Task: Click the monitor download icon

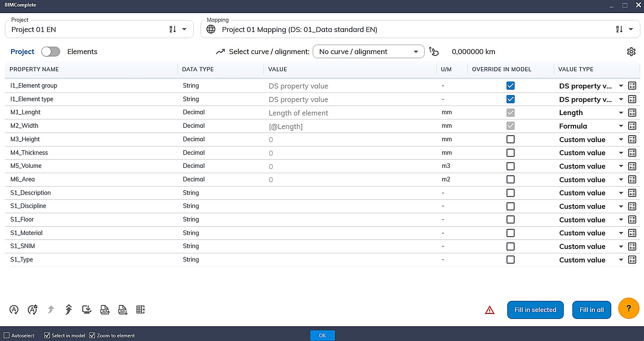Action: point(87,310)
